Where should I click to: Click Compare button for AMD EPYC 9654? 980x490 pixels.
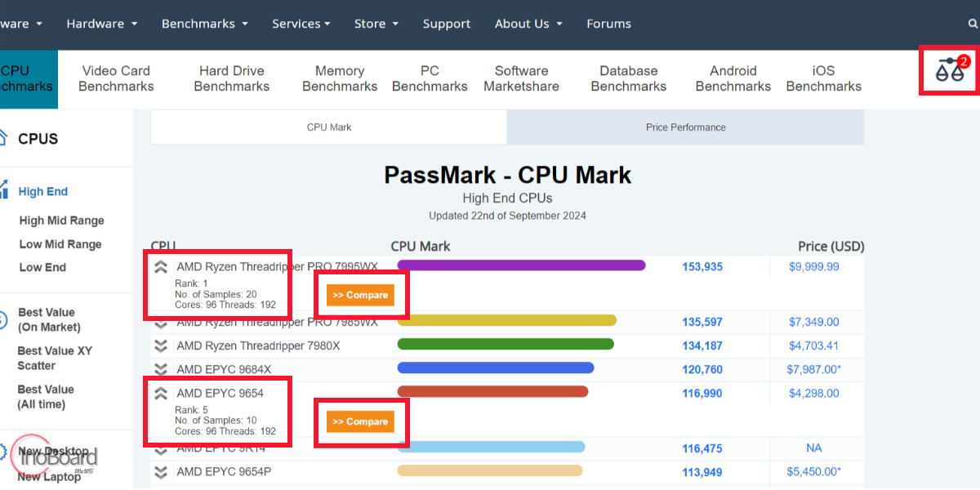[360, 421]
